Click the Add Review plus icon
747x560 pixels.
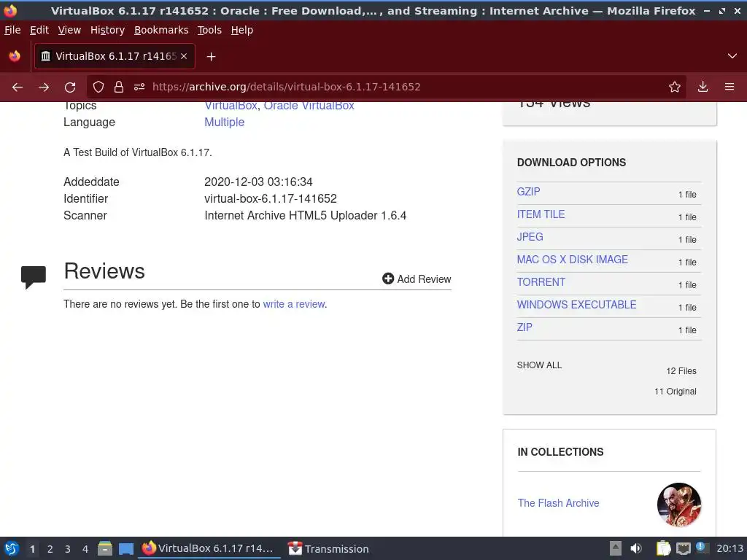pyautogui.click(x=388, y=279)
